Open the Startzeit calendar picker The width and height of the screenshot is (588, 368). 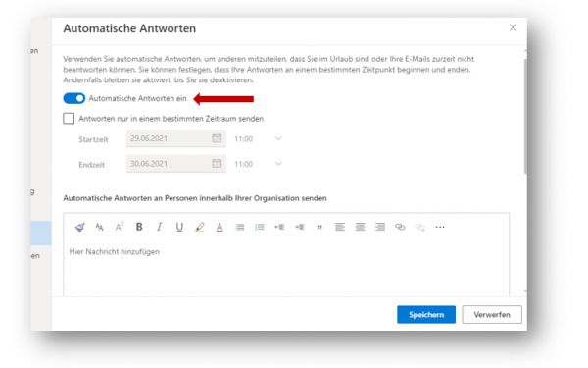coord(217,138)
